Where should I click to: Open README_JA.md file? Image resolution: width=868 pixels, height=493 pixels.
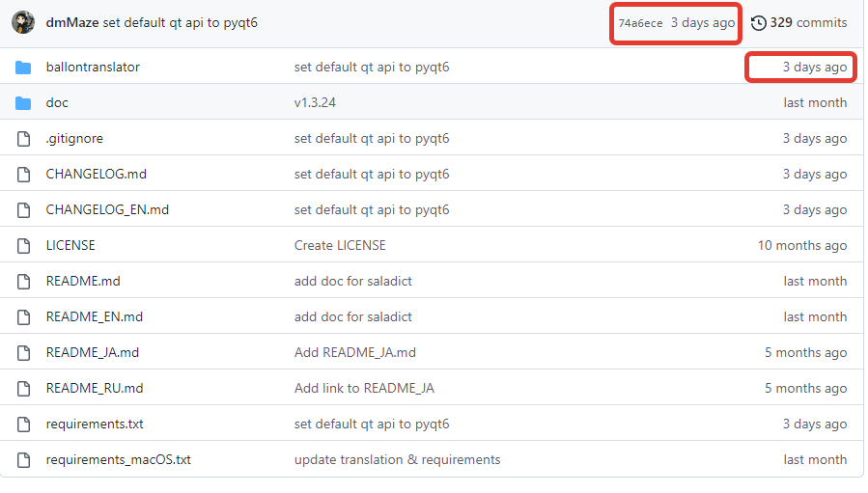93,352
